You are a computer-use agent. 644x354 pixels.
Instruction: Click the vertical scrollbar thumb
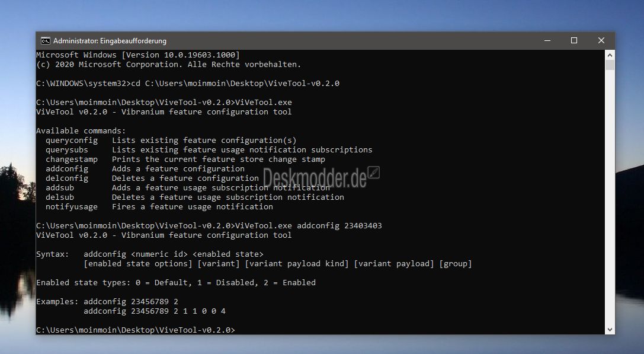point(610,65)
